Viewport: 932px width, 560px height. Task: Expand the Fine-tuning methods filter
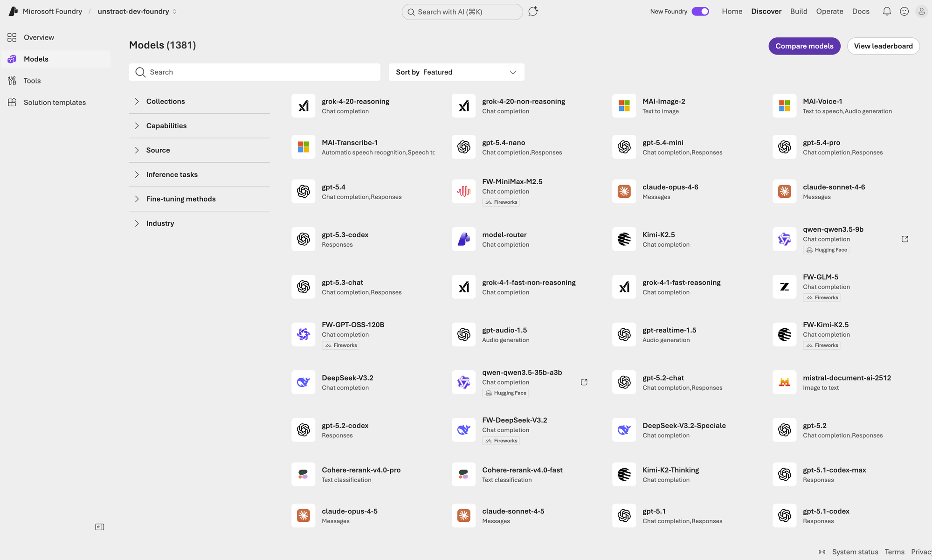[181, 199]
